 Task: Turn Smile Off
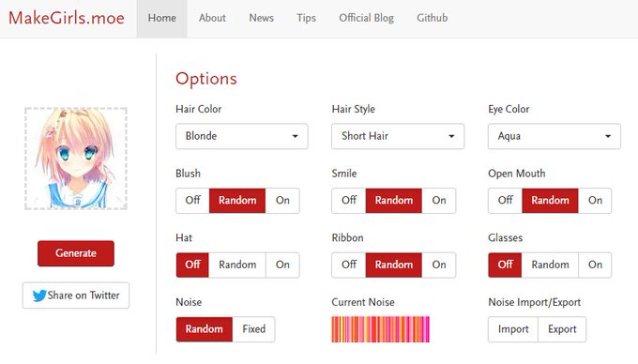click(x=349, y=201)
